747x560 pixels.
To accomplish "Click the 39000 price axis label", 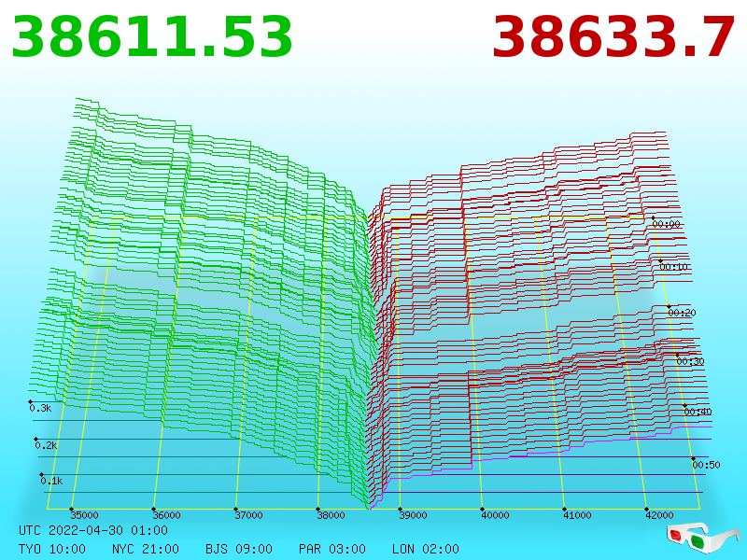I will pyautogui.click(x=413, y=515).
